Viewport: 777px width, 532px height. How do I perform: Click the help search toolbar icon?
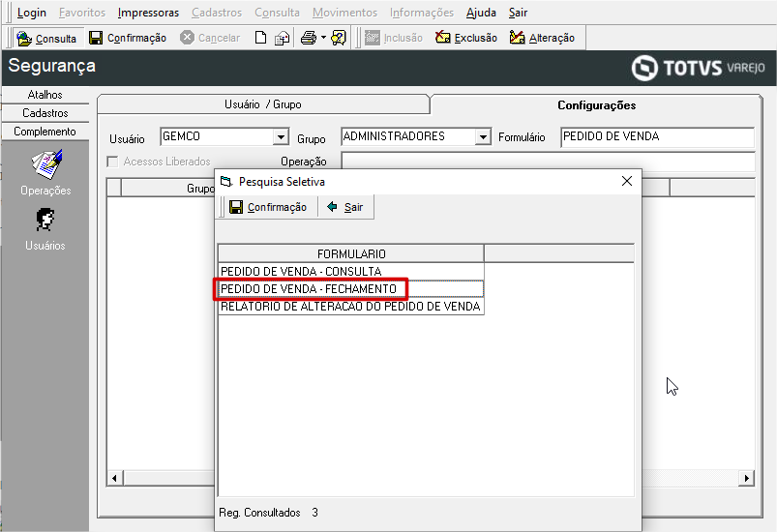pos(339,38)
